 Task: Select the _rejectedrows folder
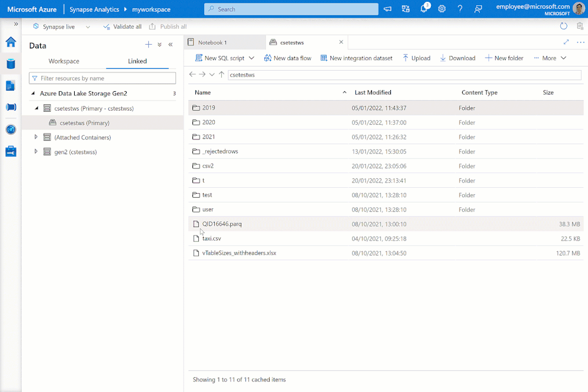[x=386, y=151]
